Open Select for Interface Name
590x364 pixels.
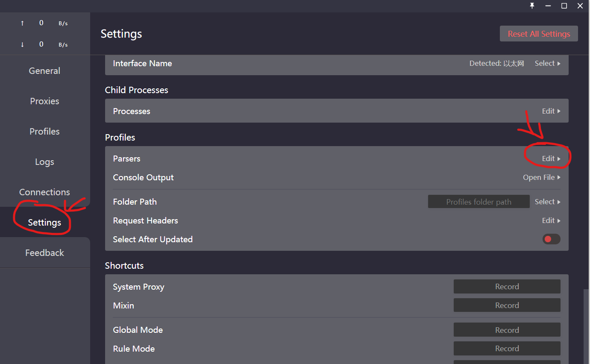[547, 63]
